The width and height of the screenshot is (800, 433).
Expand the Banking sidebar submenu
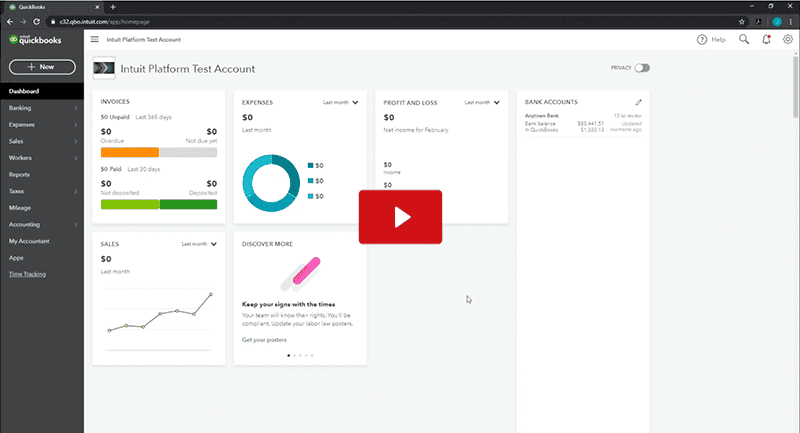click(76, 108)
